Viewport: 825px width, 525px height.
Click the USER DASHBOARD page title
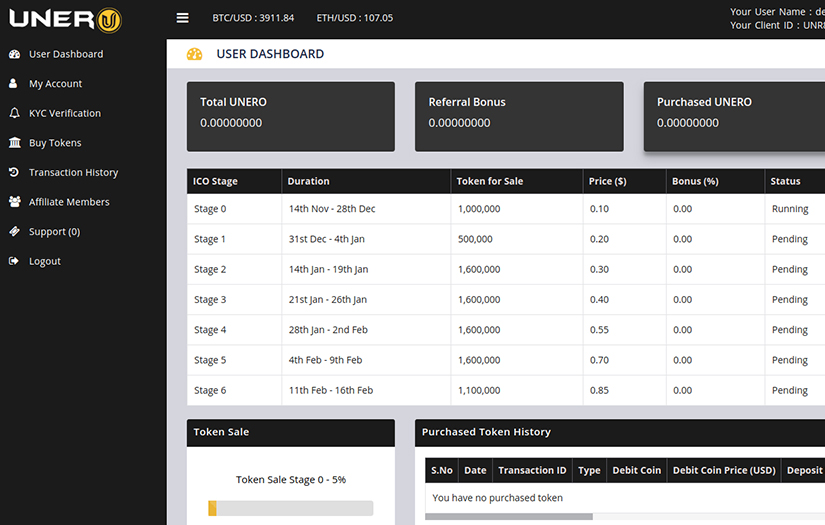click(270, 54)
